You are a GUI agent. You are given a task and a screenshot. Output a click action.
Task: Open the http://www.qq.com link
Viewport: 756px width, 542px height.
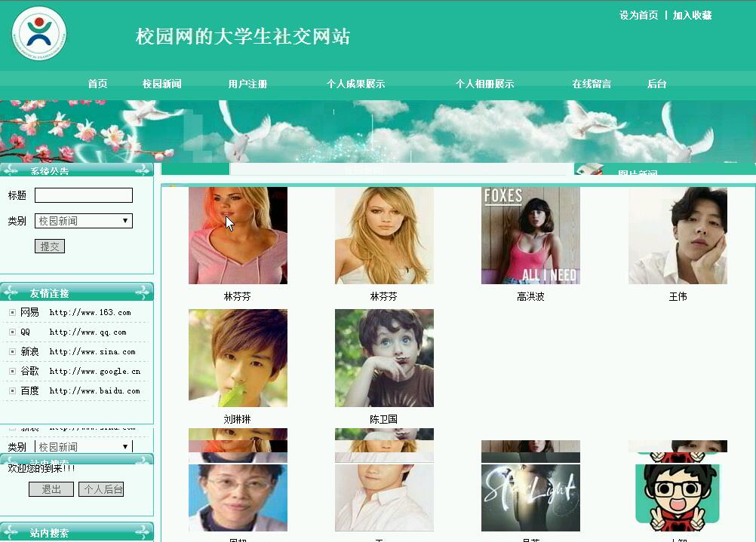[x=88, y=332]
